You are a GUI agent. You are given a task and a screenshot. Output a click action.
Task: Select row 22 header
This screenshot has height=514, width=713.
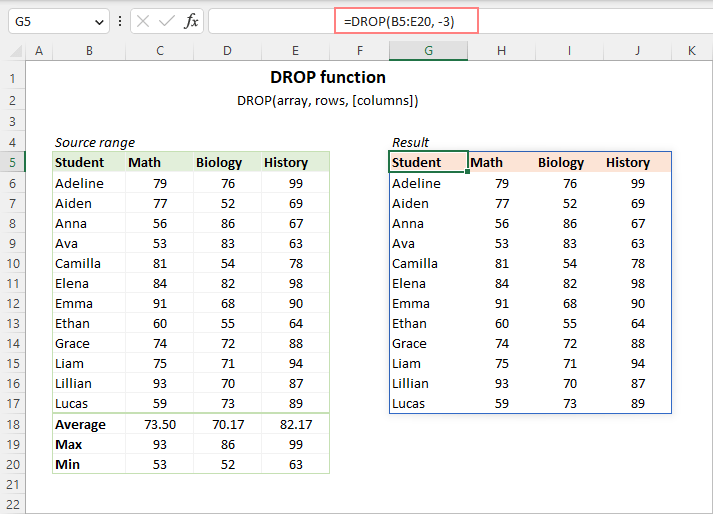tap(13, 504)
